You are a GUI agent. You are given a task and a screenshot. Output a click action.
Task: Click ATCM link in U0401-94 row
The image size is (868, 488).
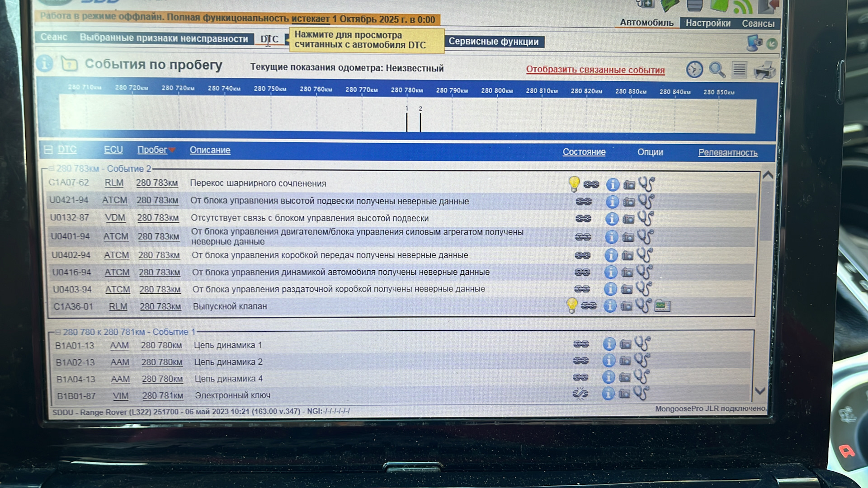116,236
